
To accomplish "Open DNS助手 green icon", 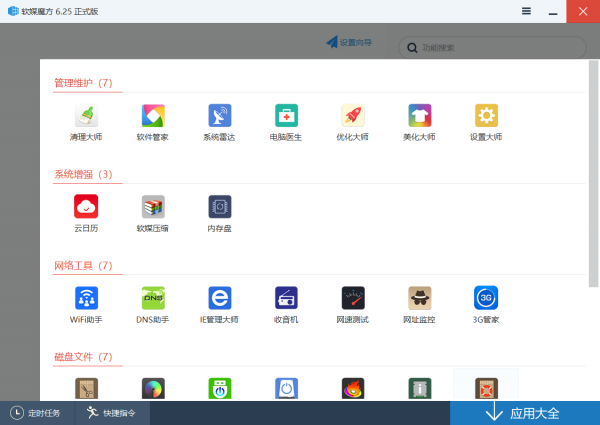I will click(153, 298).
